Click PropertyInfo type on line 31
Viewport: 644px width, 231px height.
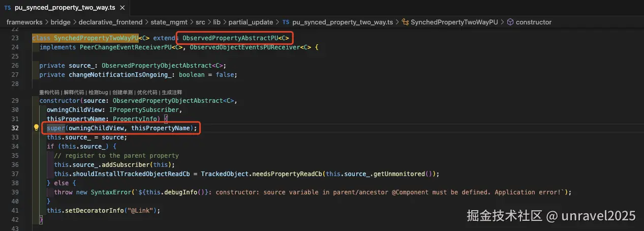pyautogui.click(x=135, y=119)
